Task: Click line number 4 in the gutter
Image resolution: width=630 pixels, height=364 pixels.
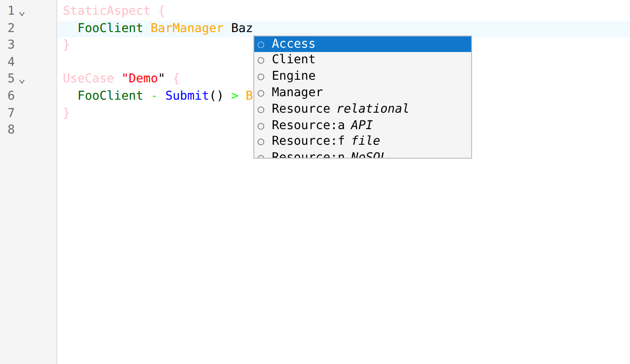Action: 11,62
